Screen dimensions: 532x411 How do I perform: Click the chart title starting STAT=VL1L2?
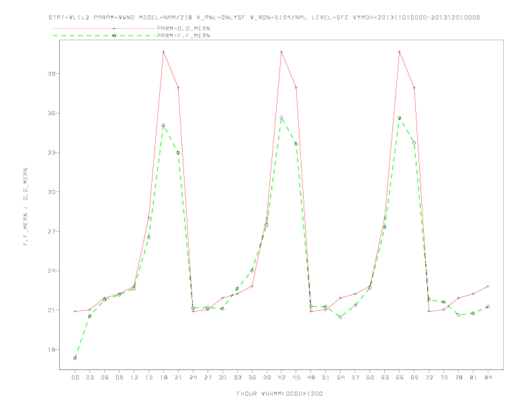pos(264,17)
